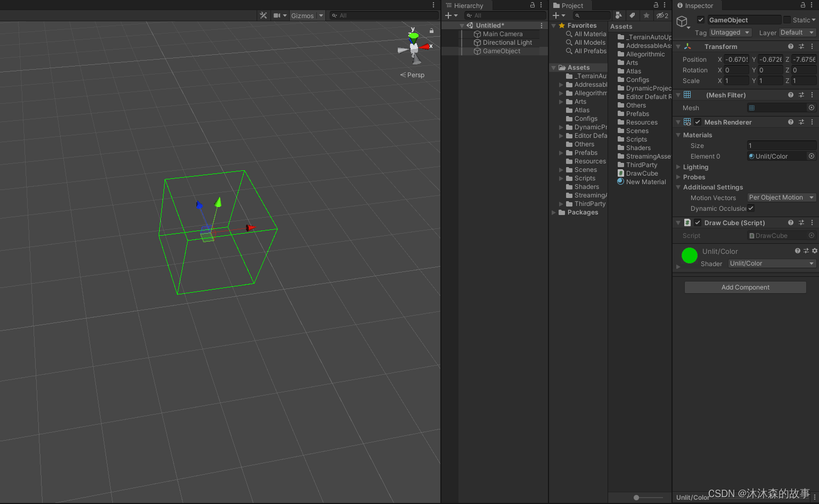Open the Transform component context menu
Viewport: 819px width, 504px height.
click(812, 47)
